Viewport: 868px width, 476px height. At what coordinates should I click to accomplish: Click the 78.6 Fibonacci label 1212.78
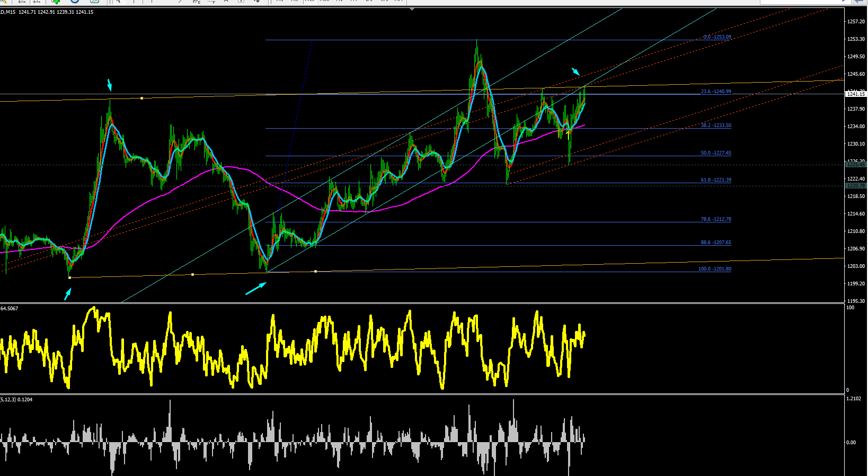[x=716, y=219]
